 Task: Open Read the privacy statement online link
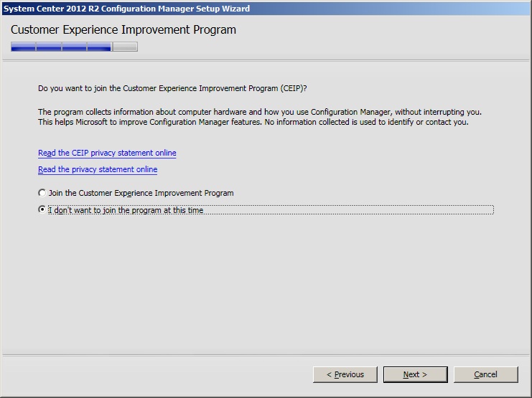(98, 169)
